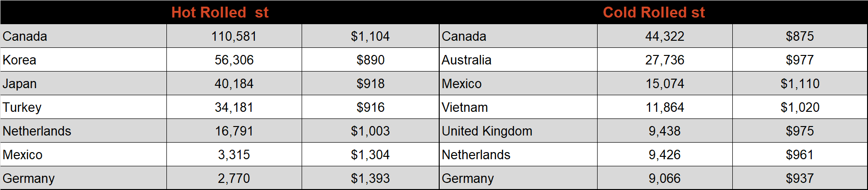Select the Mexico hot rolled value 3,315
Screen dimensions: 868x190
234,154
